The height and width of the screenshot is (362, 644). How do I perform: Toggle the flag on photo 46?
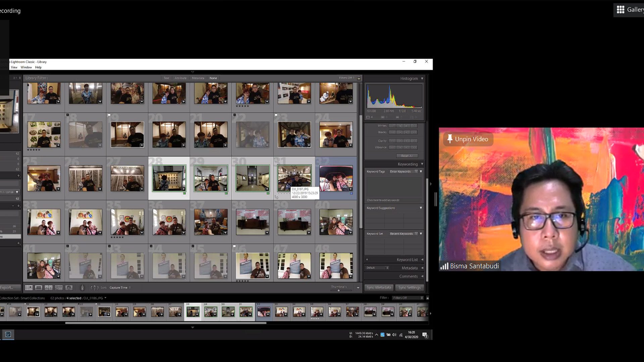[234, 247]
